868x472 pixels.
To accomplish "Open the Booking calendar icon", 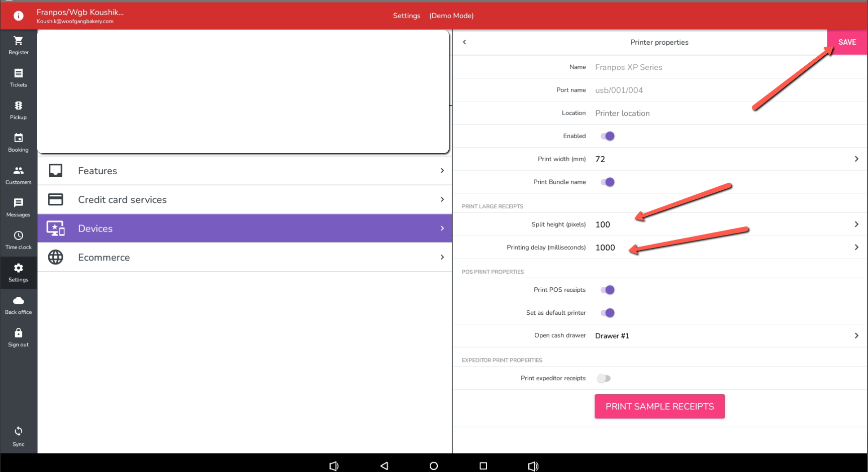I will (19, 139).
